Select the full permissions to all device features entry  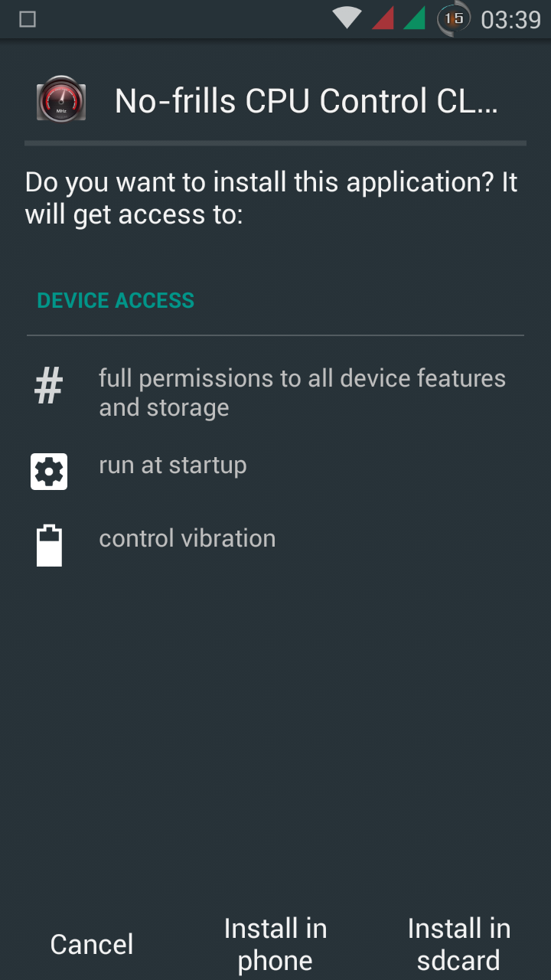pyautogui.click(x=302, y=392)
